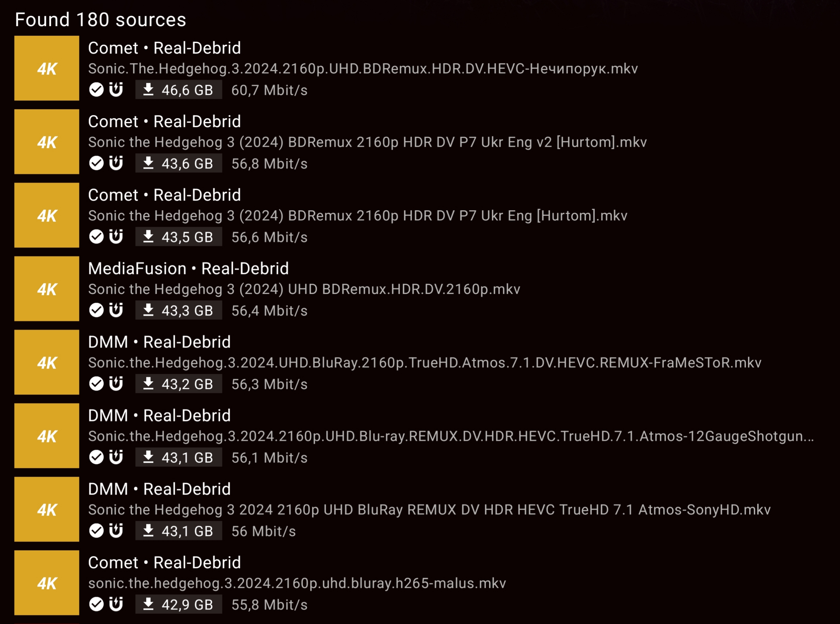Click the 43,2 GB download badge

click(179, 384)
